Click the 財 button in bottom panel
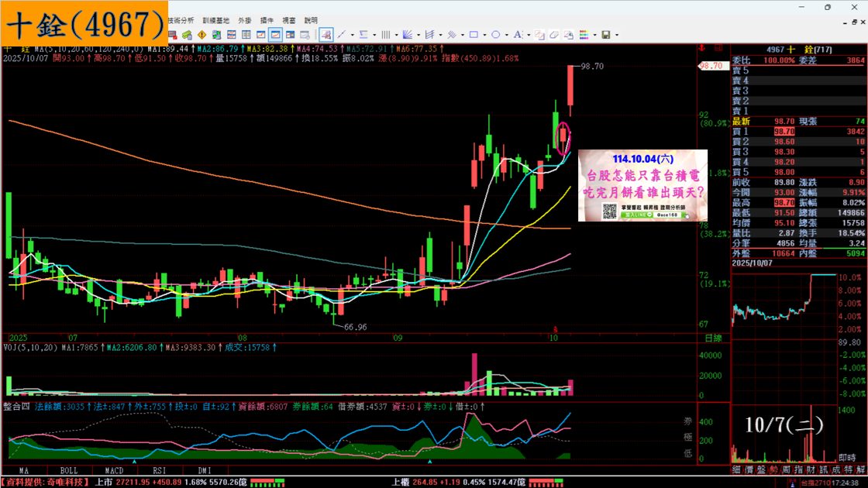The width and height of the screenshot is (868, 488). pos(810,469)
